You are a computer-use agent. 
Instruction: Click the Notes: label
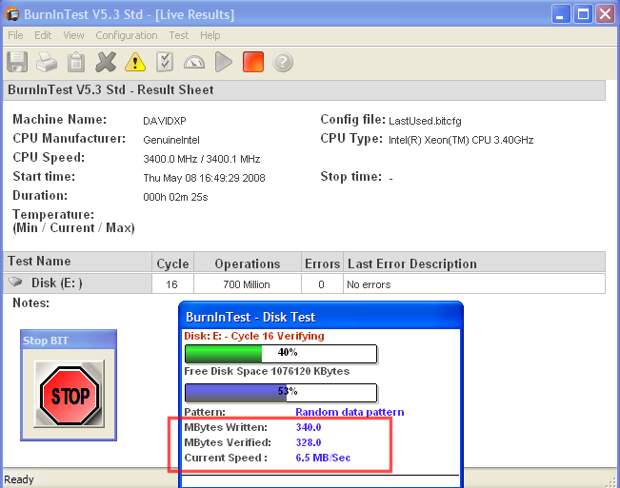[x=31, y=303]
